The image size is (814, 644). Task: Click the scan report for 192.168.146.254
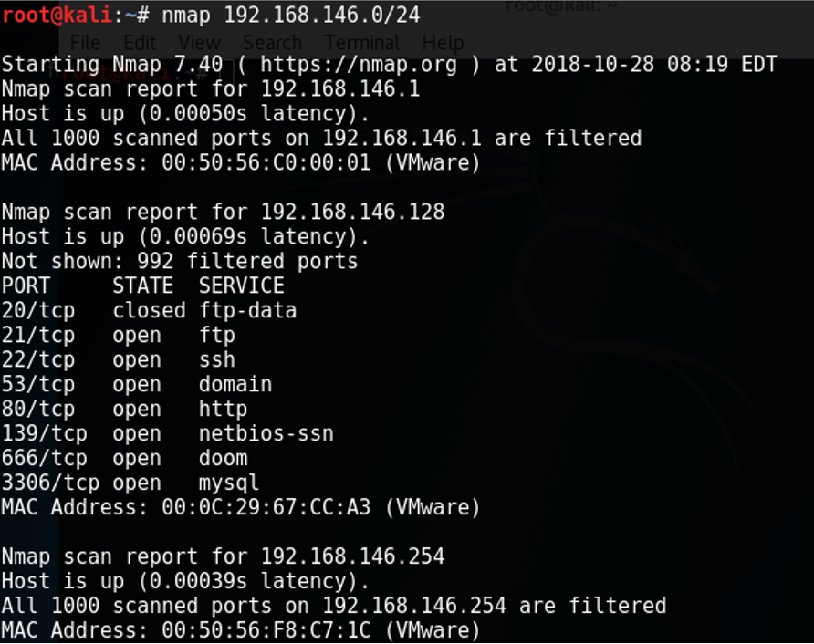tap(223, 556)
